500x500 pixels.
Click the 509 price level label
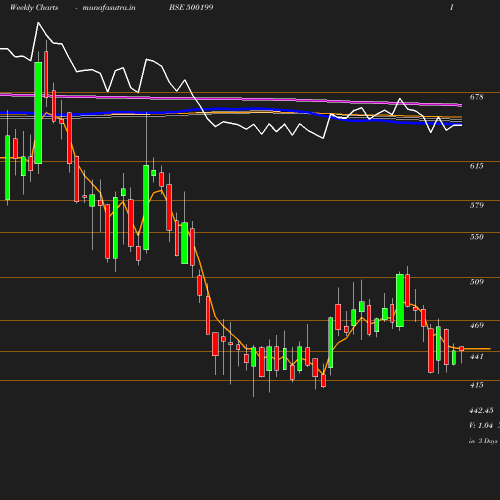point(476,282)
